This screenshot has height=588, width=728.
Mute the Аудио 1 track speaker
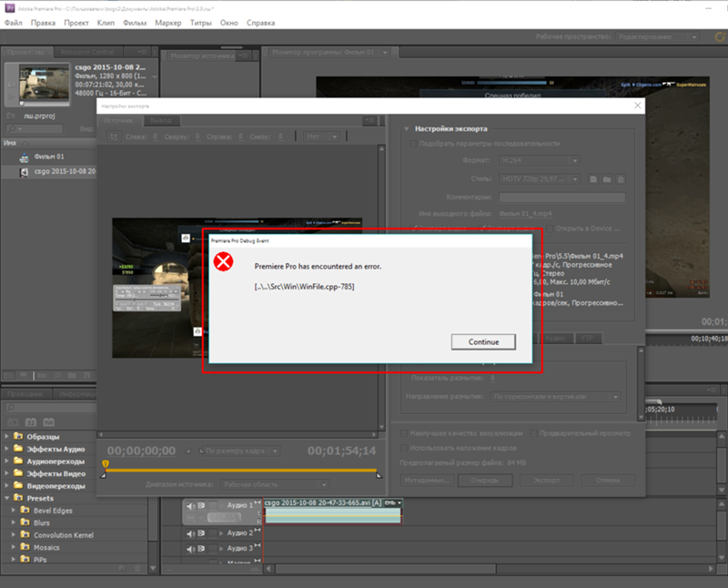pyautogui.click(x=190, y=505)
